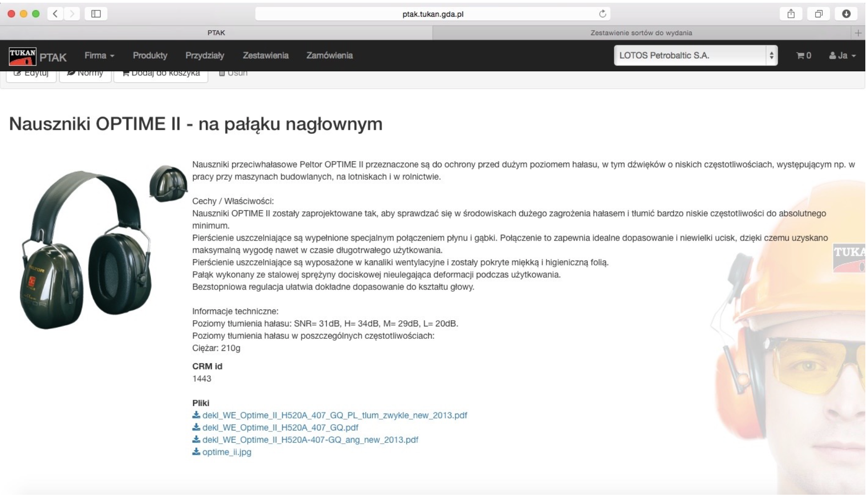Show the Safari sidebar

coord(96,14)
